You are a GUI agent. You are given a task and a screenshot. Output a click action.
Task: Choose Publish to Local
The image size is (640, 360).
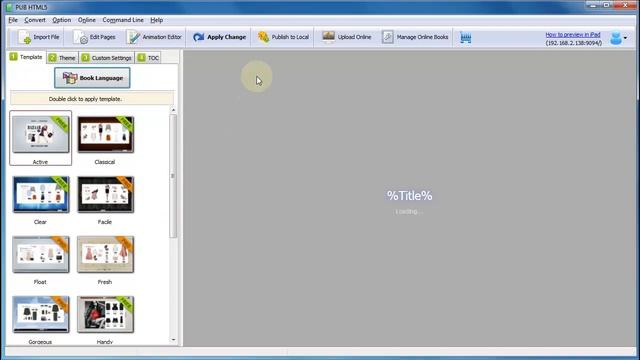283,37
